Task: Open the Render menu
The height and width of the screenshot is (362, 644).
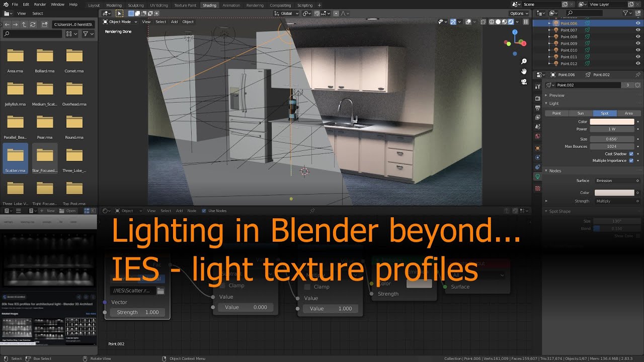Action: (40, 5)
